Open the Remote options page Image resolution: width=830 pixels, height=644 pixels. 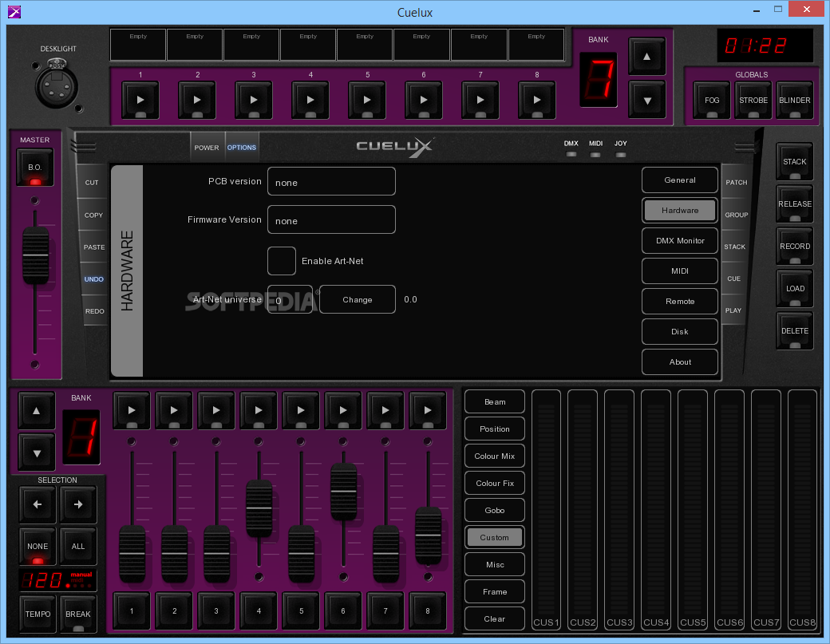680,301
